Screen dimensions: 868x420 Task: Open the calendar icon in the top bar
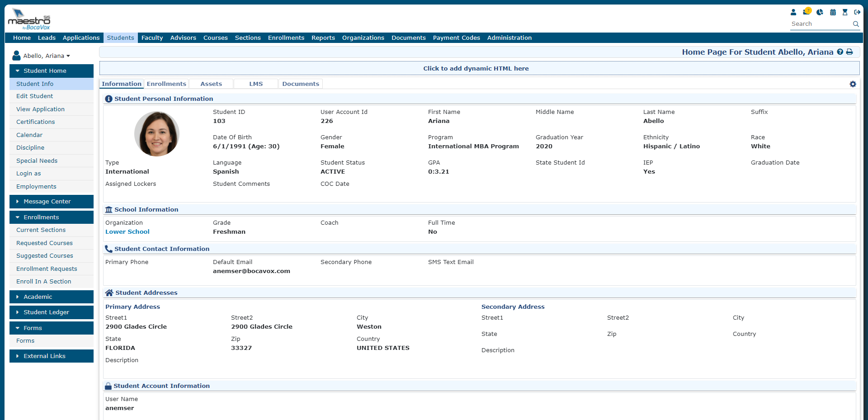pyautogui.click(x=833, y=12)
